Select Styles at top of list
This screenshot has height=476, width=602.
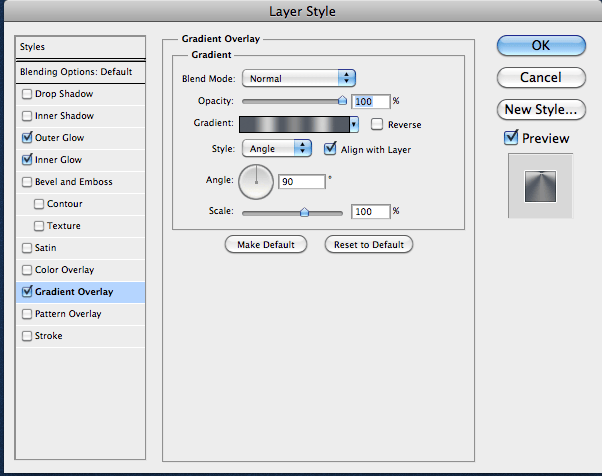(80, 47)
